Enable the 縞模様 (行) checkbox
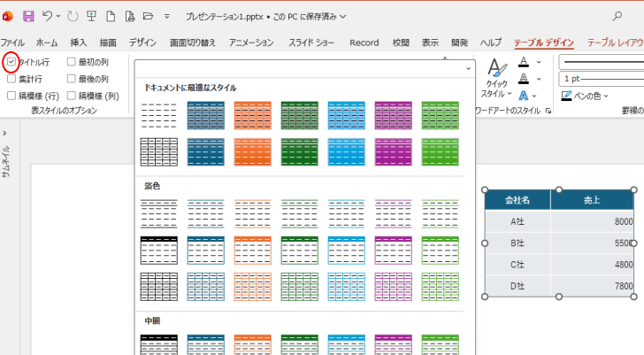The height and width of the screenshot is (355, 644). click(11, 96)
